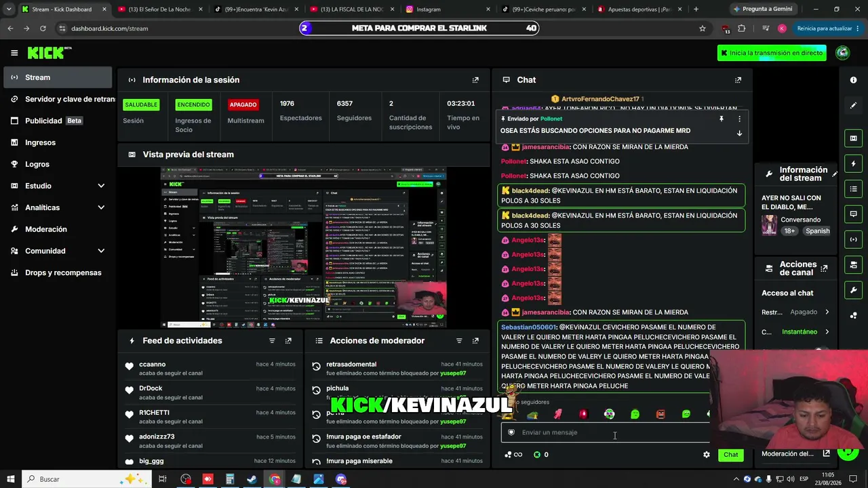Viewport: 868px width, 488px height.
Task: Open the Stream sidebar item
Action: click(x=58, y=77)
